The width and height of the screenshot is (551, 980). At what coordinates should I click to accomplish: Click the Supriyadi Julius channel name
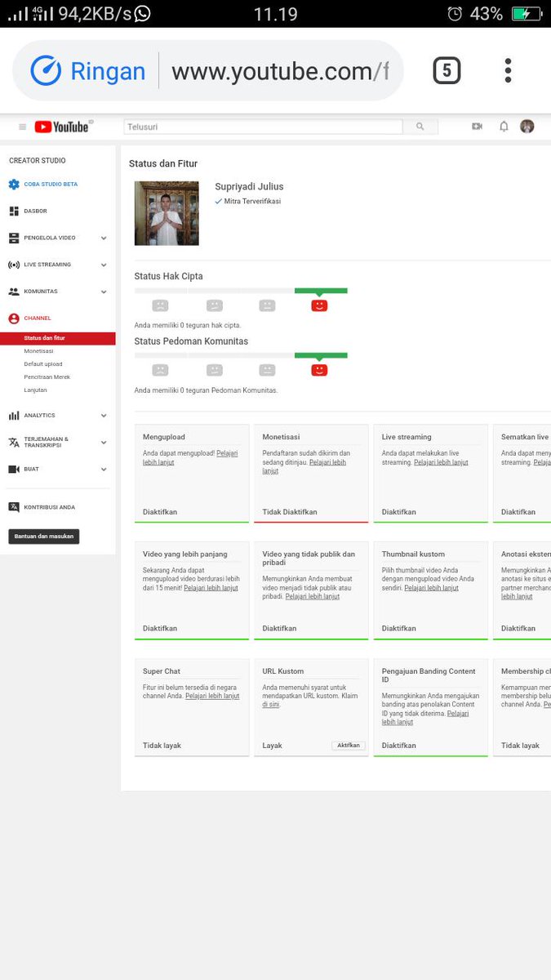[249, 187]
